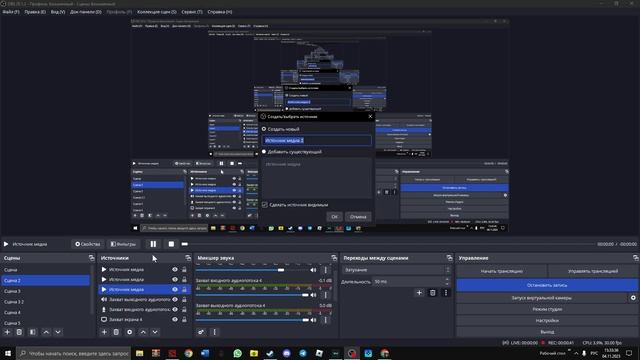Open the Правка menu
640x360 pixels.
tap(35, 12)
